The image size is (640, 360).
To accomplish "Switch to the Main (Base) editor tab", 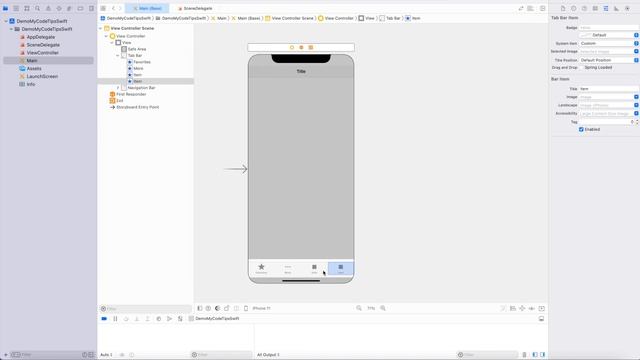I will point(147,8).
